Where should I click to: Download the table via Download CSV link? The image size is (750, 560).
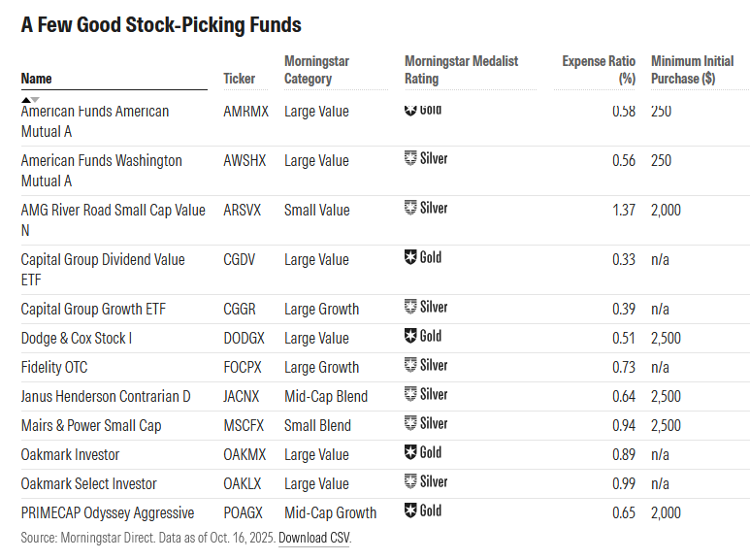[x=313, y=537]
